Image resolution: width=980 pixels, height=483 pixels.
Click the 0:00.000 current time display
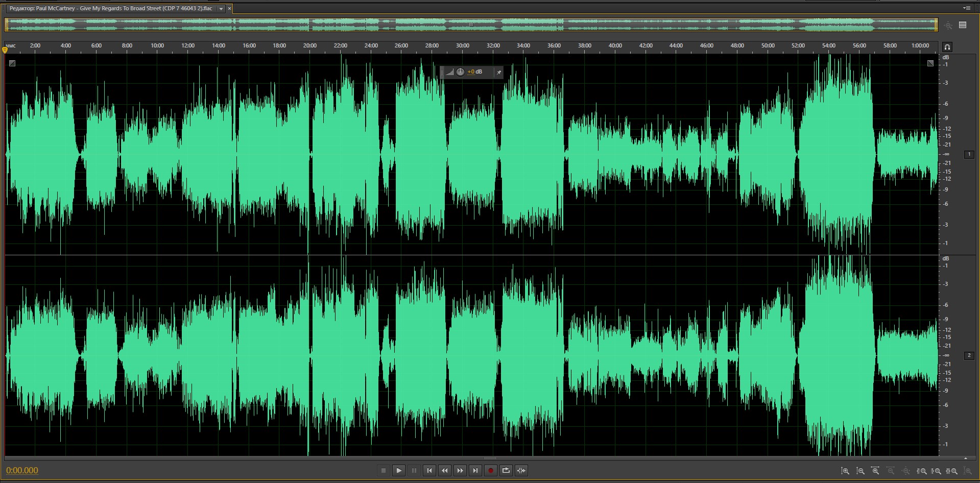(x=22, y=470)
